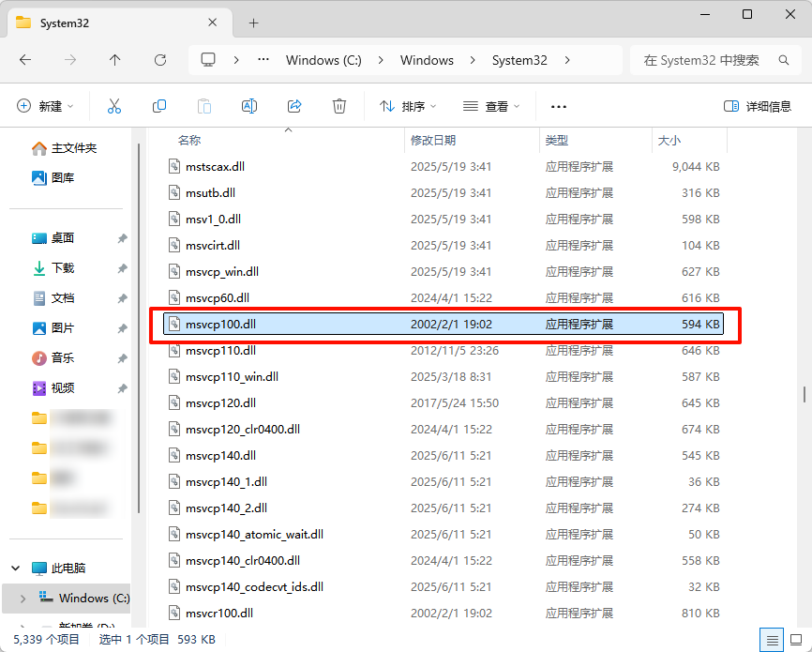This screenshot has width=812, height=652.
Task: Share the selected file using the Share icon
Action: tap(293, 105)
